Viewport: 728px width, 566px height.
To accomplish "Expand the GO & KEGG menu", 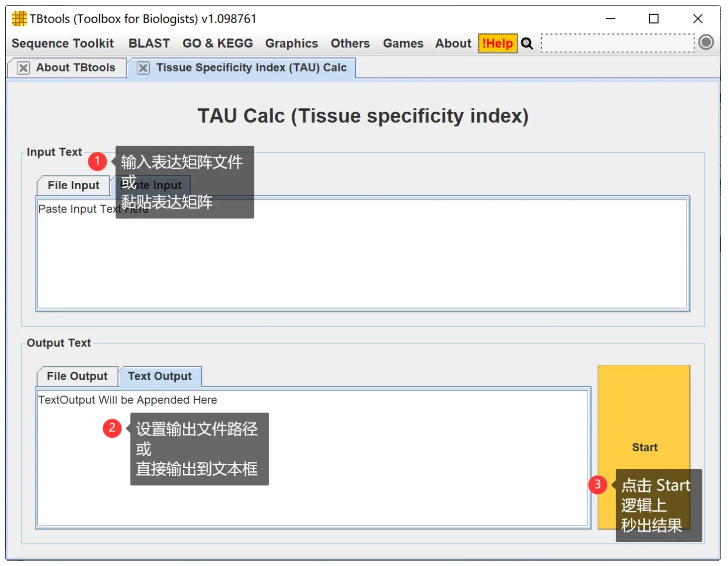I will (x=217, y=44).
